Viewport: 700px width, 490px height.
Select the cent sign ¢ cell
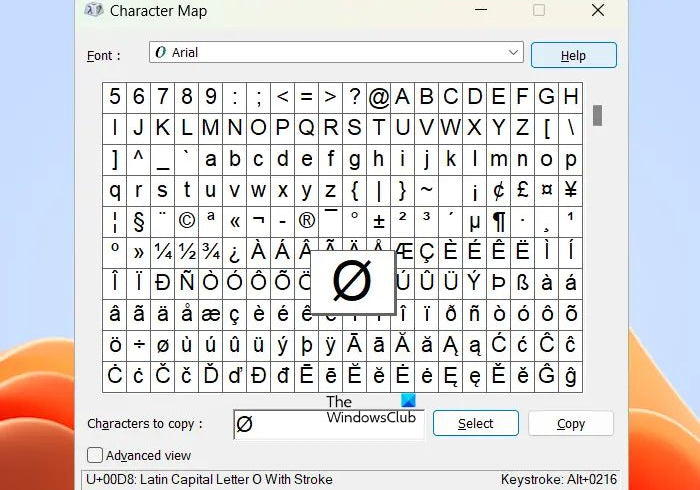pyautogui.click(x=499, y=191)
